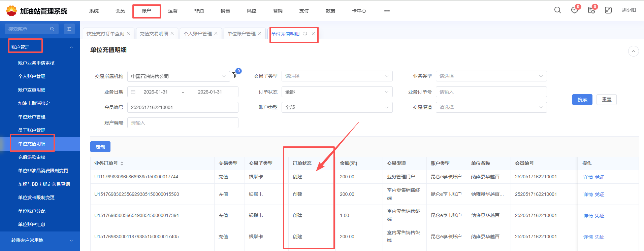Screen dimensions: 644x251
Task: Click the filter funnel icon beside organization
Action: tap(235, 75)
